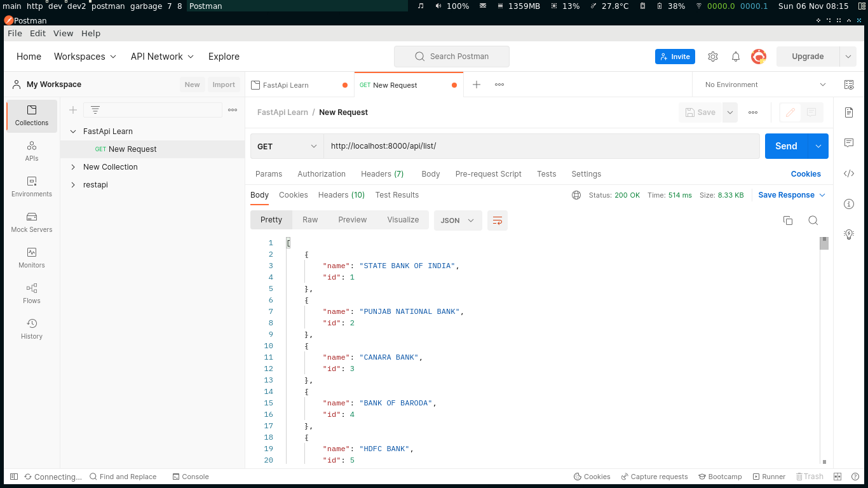Toggle the sidebar via bottom-left icon
This screenshot has width=868, height=488.
pos(14,477)
